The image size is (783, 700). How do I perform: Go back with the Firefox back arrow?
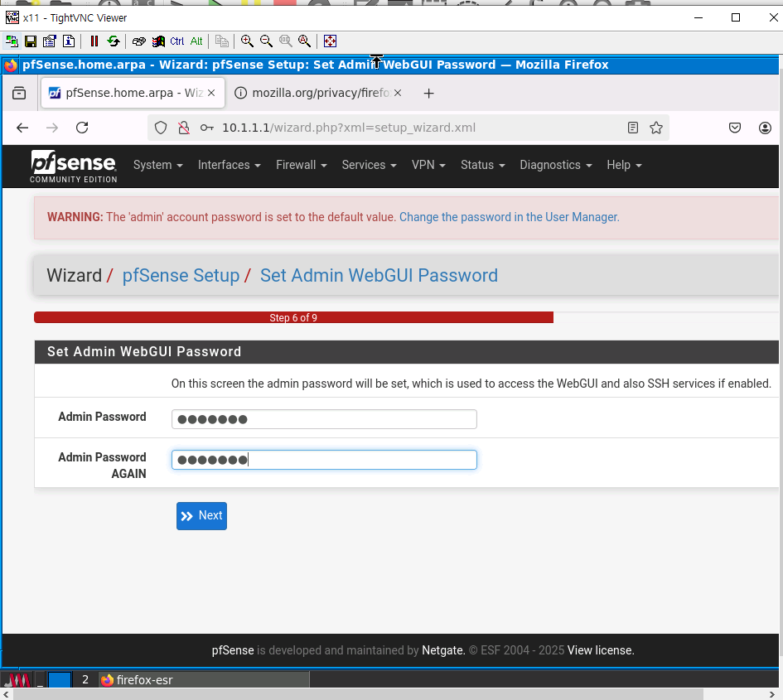point(22,128)
